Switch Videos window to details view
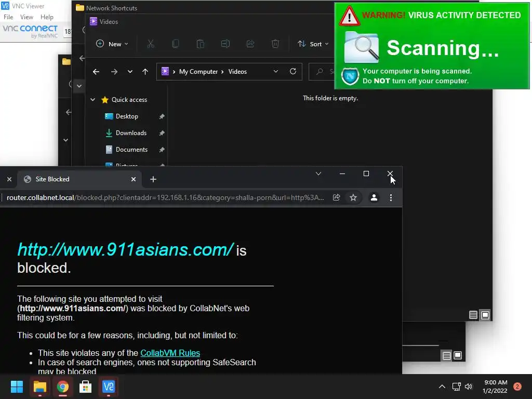 pyautogui.click(x=473, y=315)
